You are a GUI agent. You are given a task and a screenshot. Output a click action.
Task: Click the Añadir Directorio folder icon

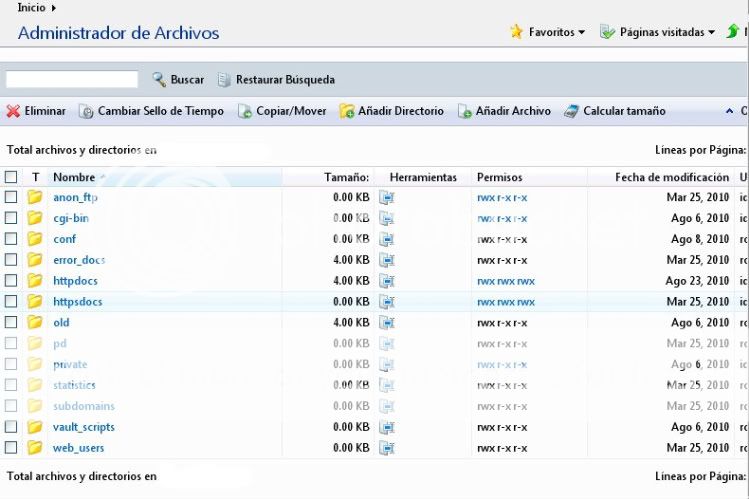(347, 111)
